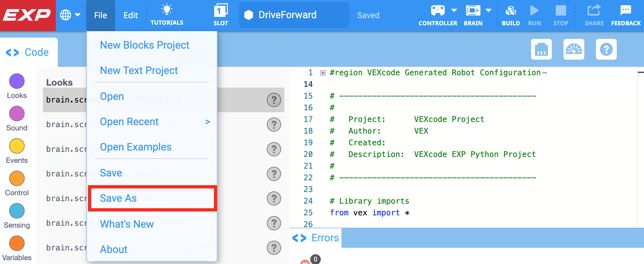644x264 pixels.
Task: Open help for the first brain.screen command
Action: [274, 100]
